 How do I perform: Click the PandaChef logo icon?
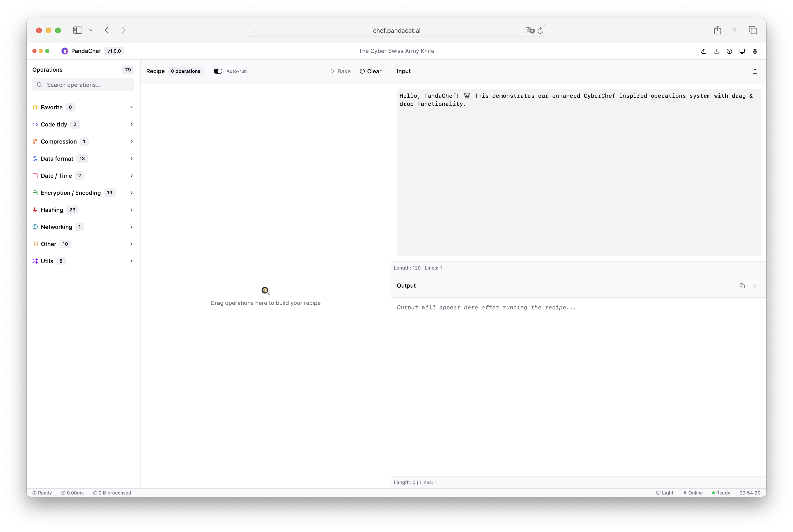(x=65, y=51)
